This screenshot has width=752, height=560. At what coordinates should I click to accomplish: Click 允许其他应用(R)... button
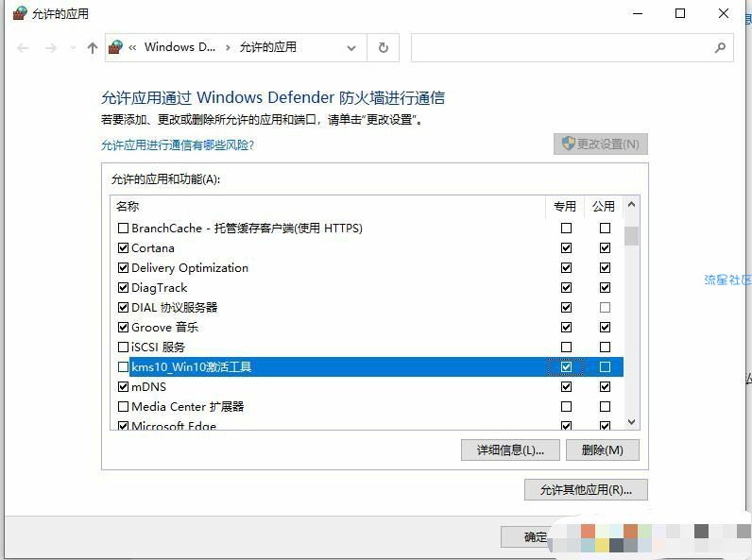[x=586, y=489]
